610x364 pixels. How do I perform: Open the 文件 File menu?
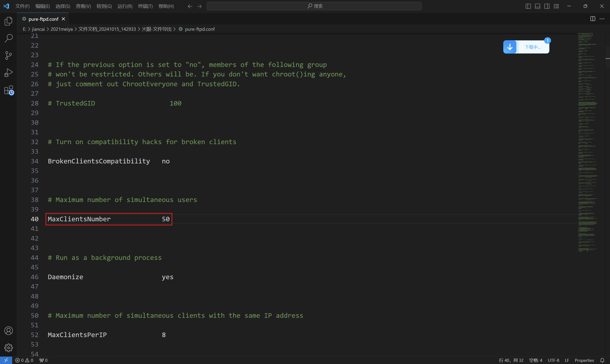(x=23, y=6)
